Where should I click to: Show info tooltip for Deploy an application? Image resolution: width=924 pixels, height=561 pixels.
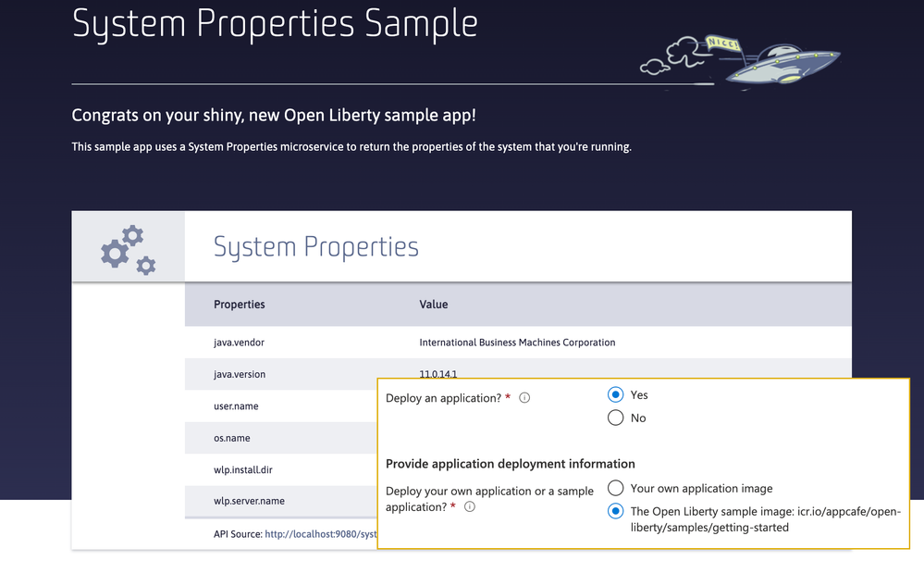pos(524,398)
